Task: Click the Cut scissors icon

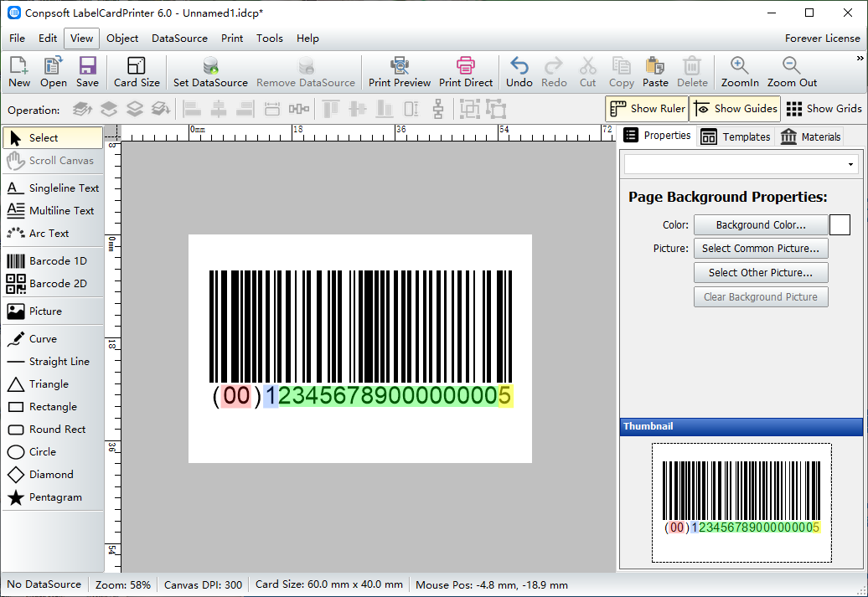Action: coord(587,72)
